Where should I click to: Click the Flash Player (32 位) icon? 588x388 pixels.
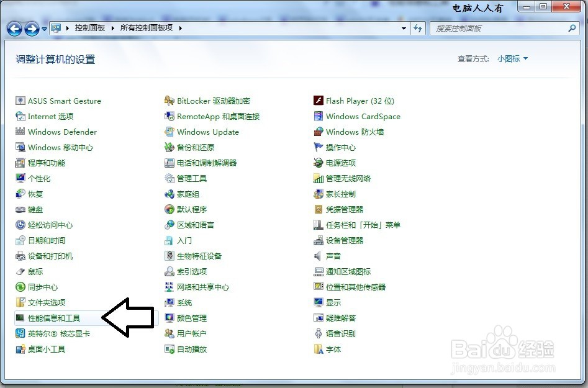point(319,101)
